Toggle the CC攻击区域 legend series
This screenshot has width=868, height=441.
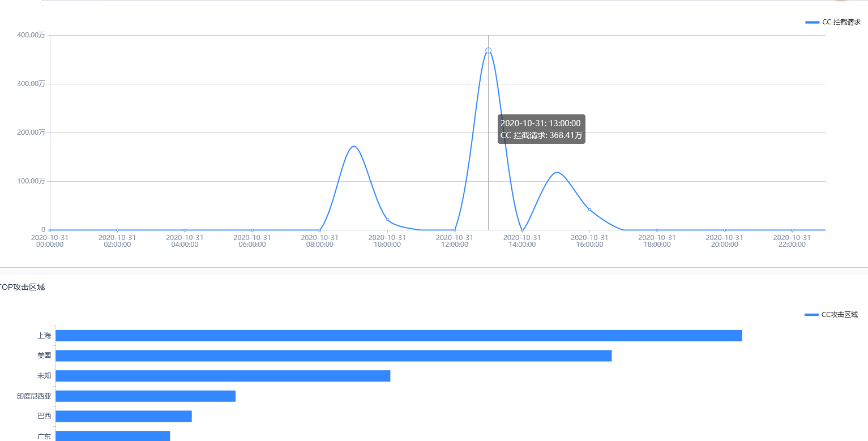tap(831, 315)
